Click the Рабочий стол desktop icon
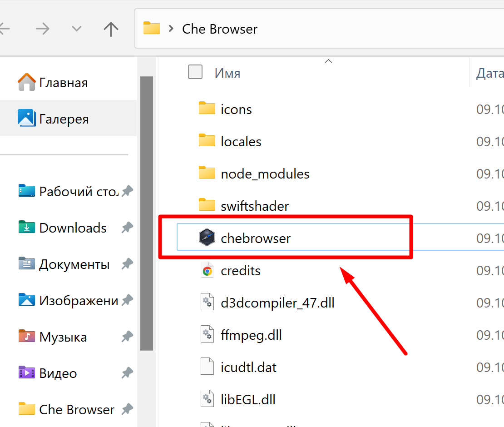Viewport: 504px width, 427px height. tap(27, 190)
